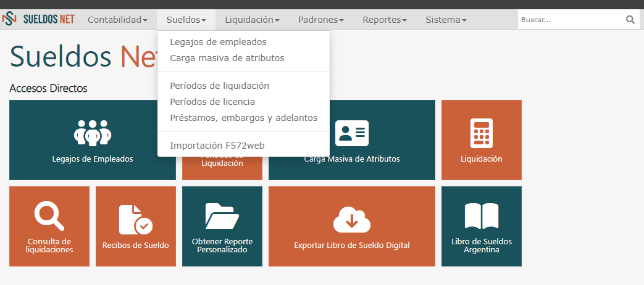The image size is (644, 285).
Task: Click Libro de Sueldos Argentina label
Action: point(482,246)
